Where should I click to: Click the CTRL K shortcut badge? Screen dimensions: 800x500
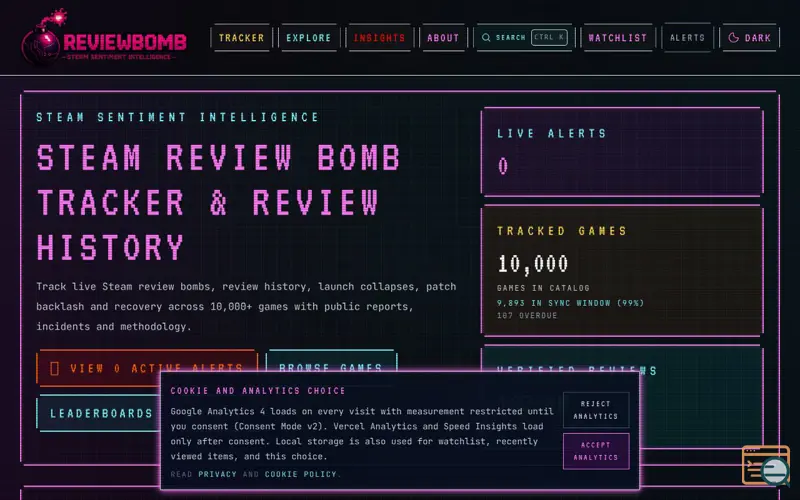[x=549, y=37]
